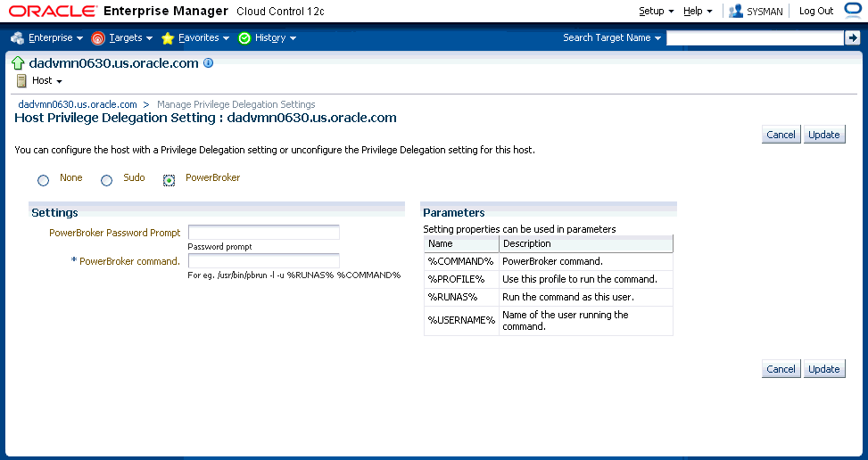Select the Sudo radio button
The image size is (868, 460).
click(106, 180)
